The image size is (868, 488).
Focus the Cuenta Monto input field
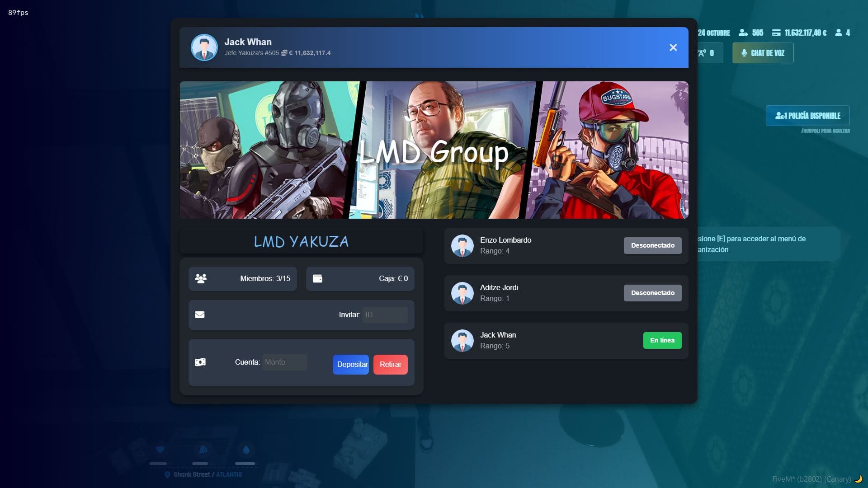pyautogui.click(x=284, y=362)
